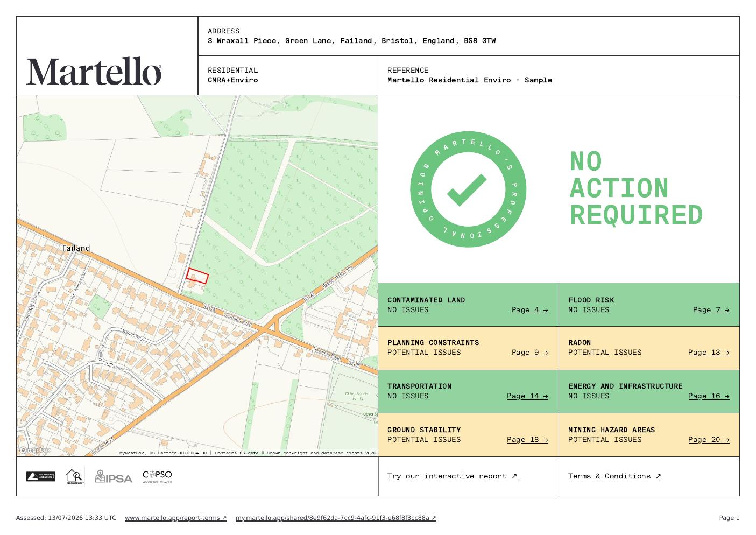
Task: Click the 'CMRA+Enviro' report type text
Action: click(232, 80)
